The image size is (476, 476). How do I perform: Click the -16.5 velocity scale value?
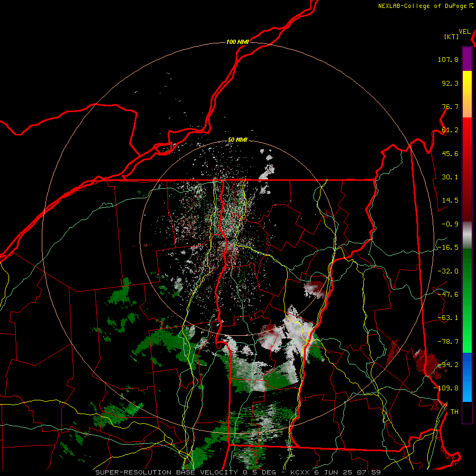[448, 248]
